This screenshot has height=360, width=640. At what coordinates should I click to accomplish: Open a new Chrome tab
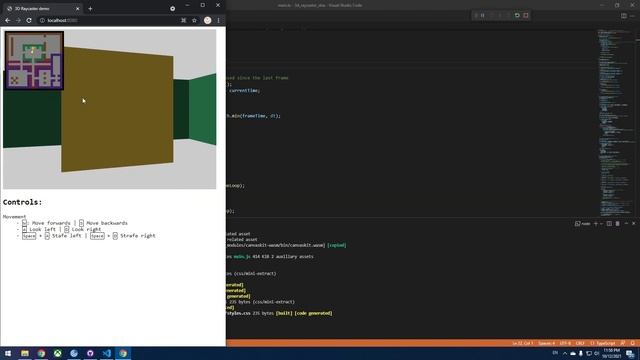(90, 8)
